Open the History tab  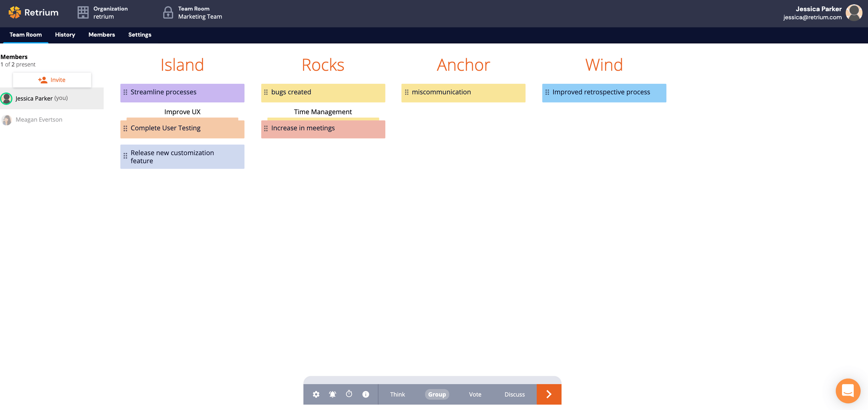(x=65, y=35)
